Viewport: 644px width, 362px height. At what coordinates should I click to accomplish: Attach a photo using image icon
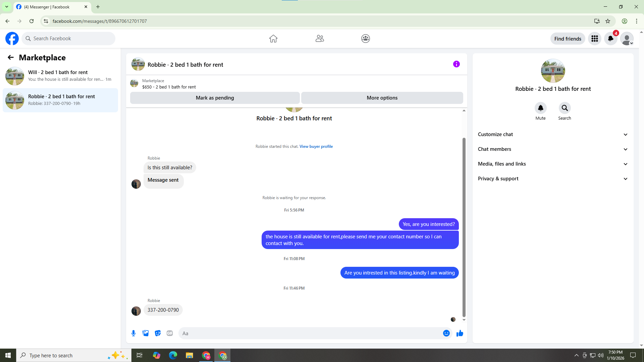coord(146,333)
